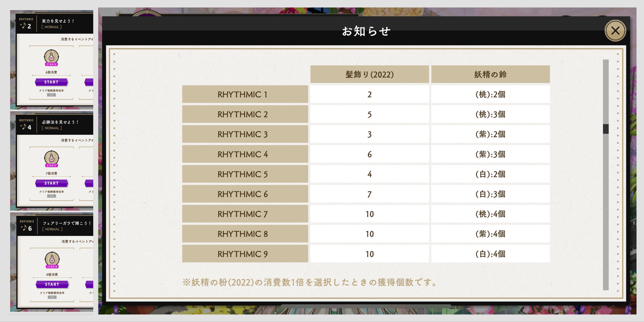
Task: Click the notice's vertical scrollbar thumb
Action: coord(605,129)
